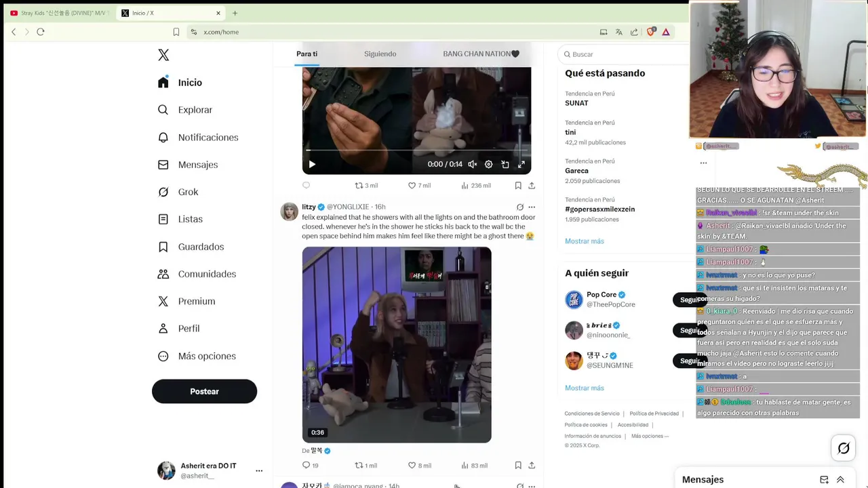Bookmark the post with 3 mil reposts
Screen dimensions: 868x488
[518, 185]
